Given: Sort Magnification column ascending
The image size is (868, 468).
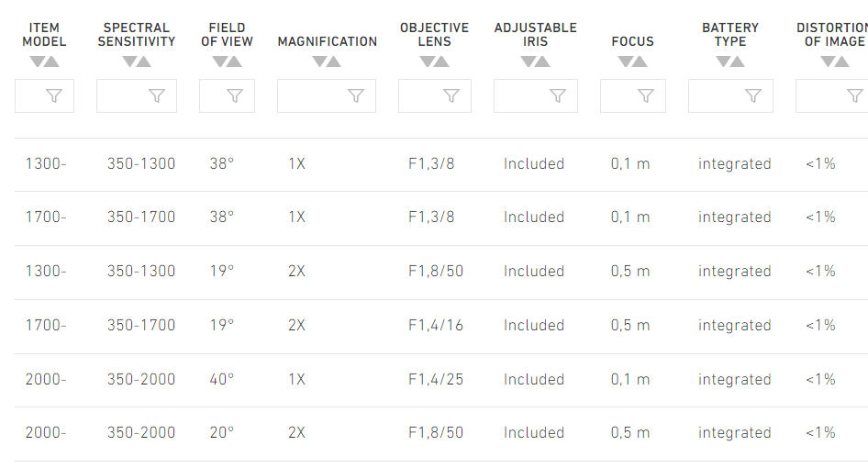Looking at the screenshot, I should click(334, 61).
